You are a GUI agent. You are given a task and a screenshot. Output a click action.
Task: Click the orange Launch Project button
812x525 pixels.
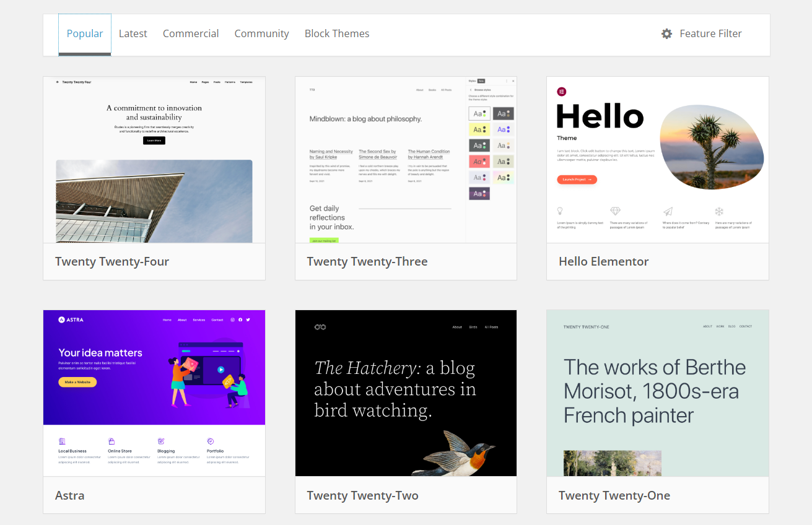pyautogui.click(x=577, y=180)
